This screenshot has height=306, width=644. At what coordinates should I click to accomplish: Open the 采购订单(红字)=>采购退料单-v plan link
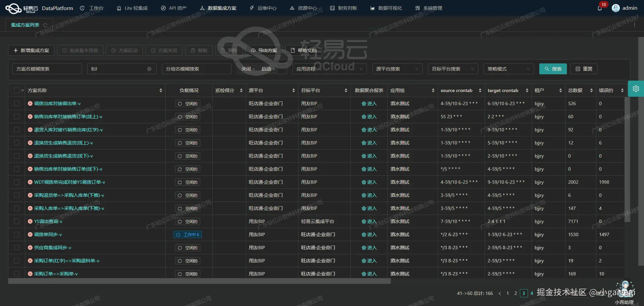coord(67,261)
